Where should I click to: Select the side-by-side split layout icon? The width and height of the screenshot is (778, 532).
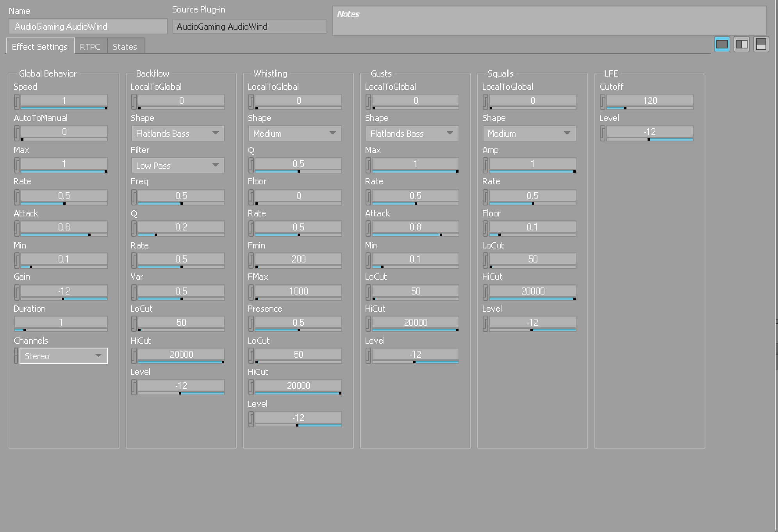coord(741,45)
